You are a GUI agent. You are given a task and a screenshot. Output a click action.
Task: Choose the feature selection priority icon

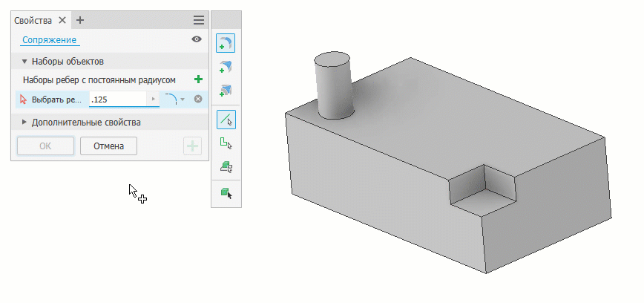226,167
